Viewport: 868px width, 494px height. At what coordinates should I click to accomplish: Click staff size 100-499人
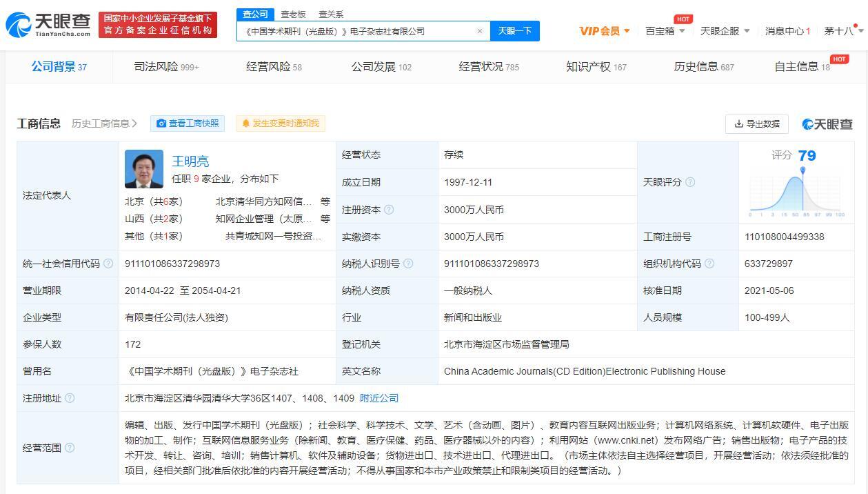(767, 317)
